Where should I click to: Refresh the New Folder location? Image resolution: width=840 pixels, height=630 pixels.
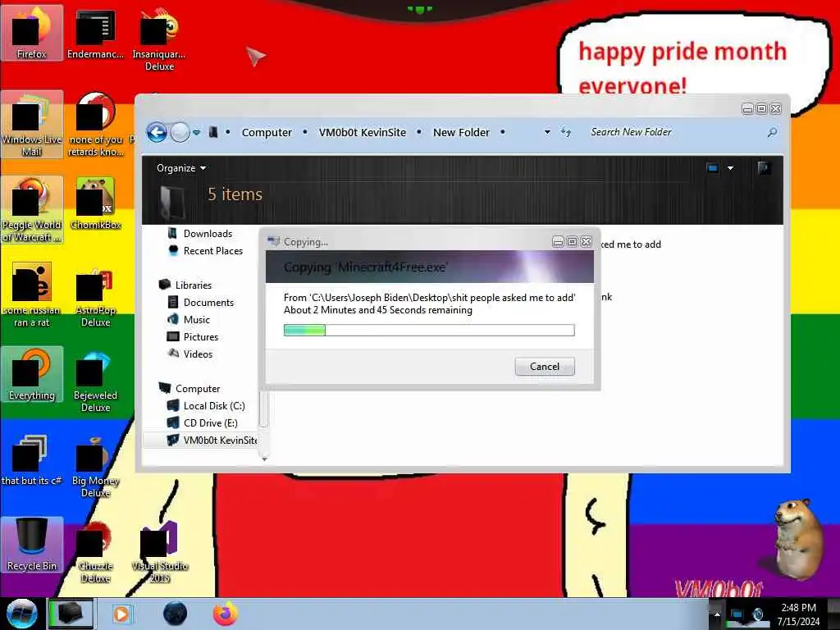point(566,132)
